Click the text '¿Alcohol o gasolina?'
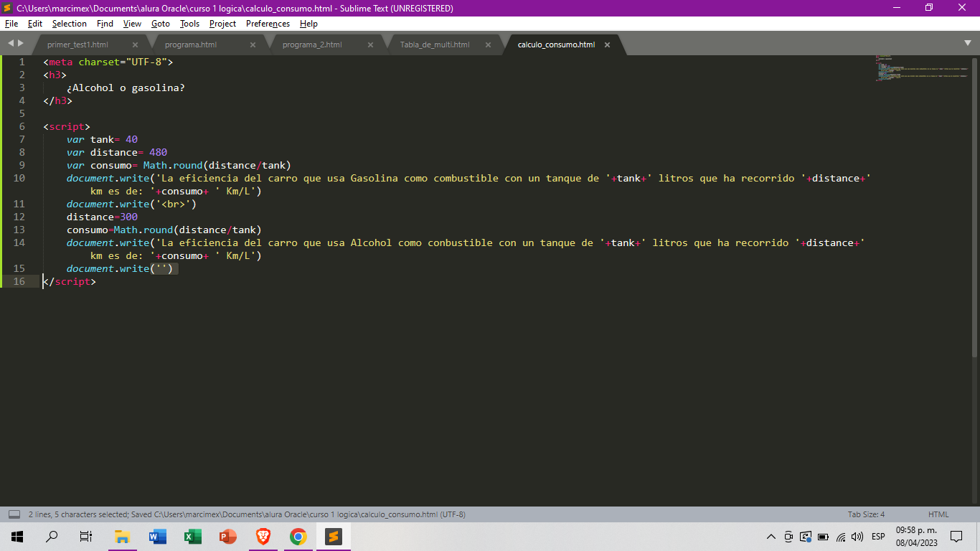 point(126,88)
